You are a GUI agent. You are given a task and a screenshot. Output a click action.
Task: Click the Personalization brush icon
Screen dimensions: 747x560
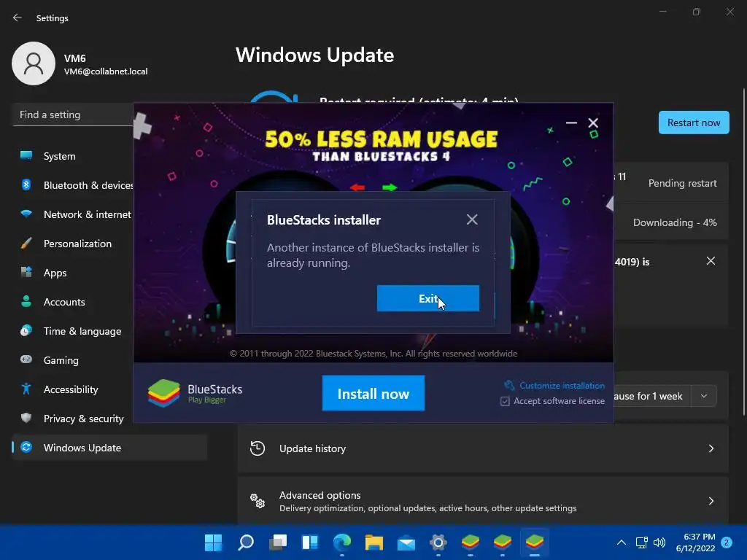coord(26,243)
